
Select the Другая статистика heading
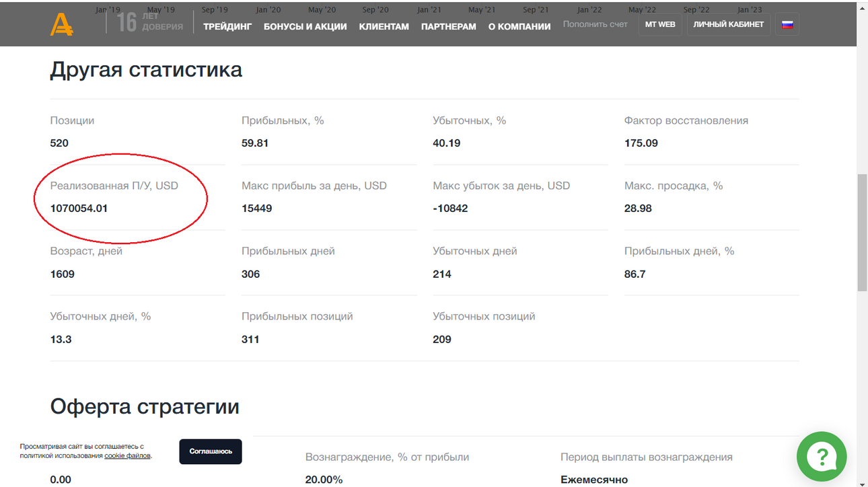[x=146, y=69]
